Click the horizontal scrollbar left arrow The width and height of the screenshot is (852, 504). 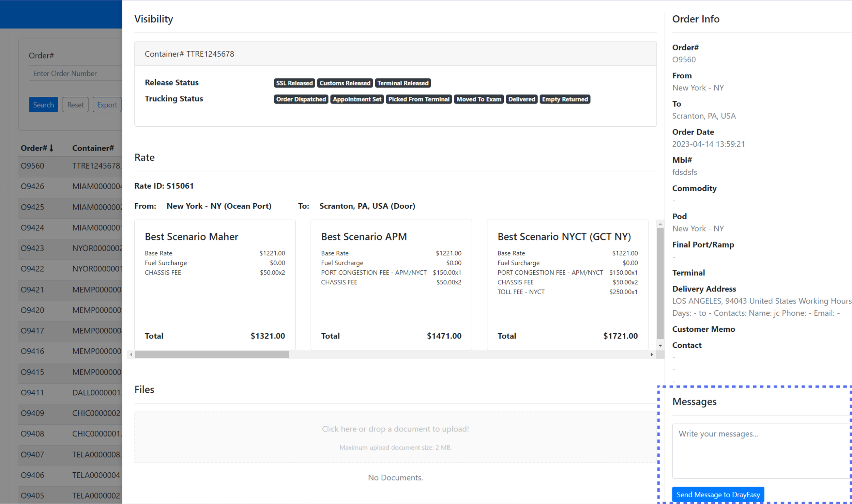click(x=131, y=355)
